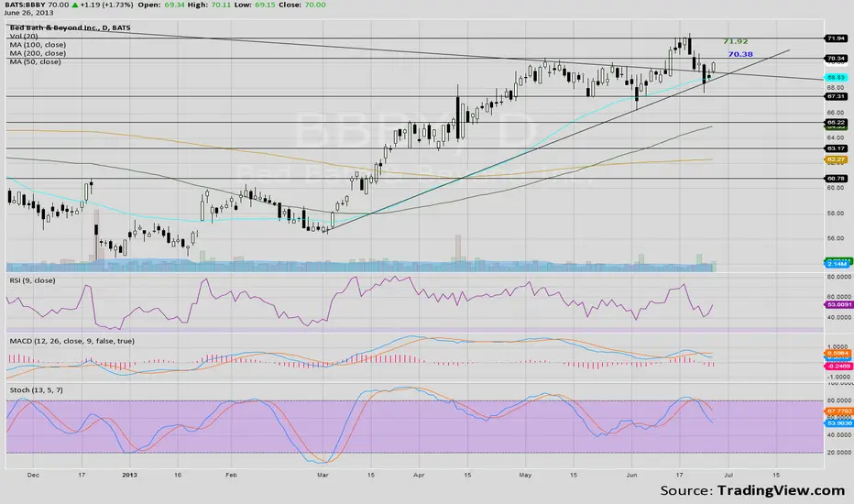Click the orange 0.5984 MACD value label
This screenshot has height=504, width=854.
click(x=838, y=353)
